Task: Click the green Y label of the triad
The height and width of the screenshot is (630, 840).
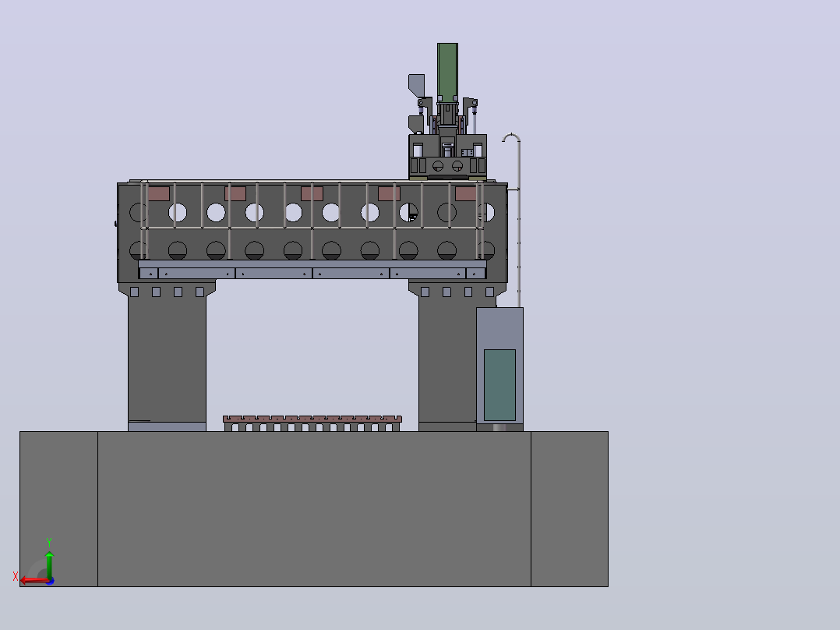Action: [49, 543]
